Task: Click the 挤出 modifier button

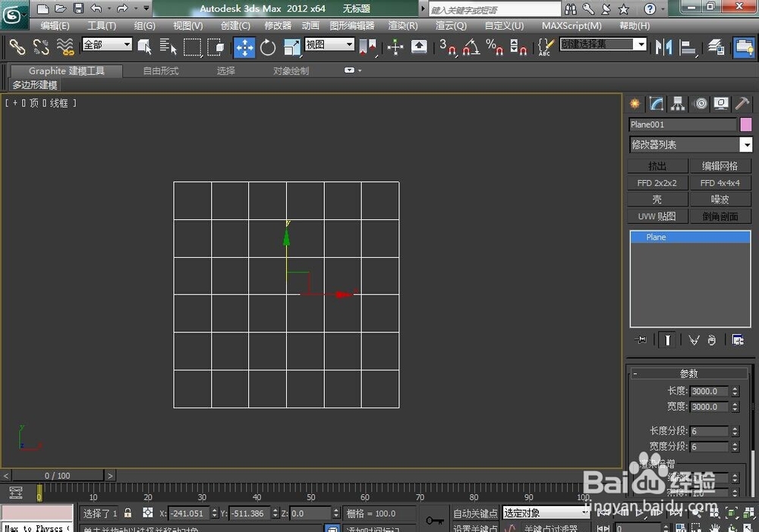Action: coord(657,166)
